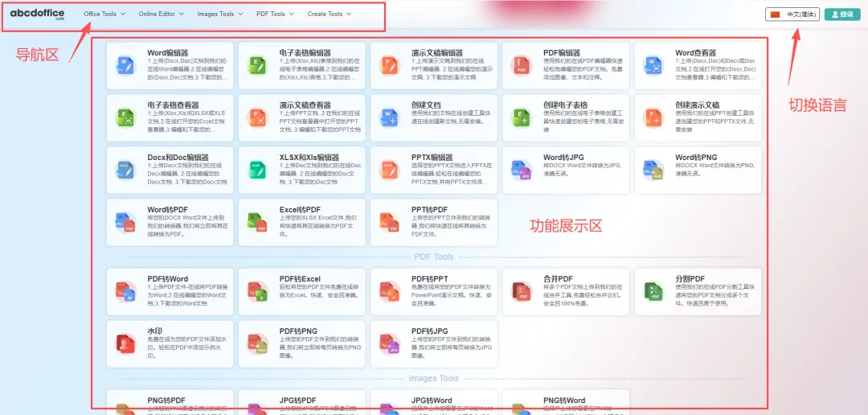This screenshot has height=415, width=868.
Task: Click the PDF编辑器 card icon
Action: [521, 65]
